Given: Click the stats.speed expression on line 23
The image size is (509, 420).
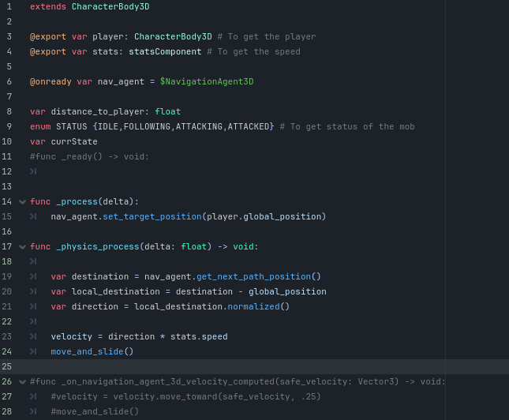Looking at the screenshot, I should click(x=199, y=336).
